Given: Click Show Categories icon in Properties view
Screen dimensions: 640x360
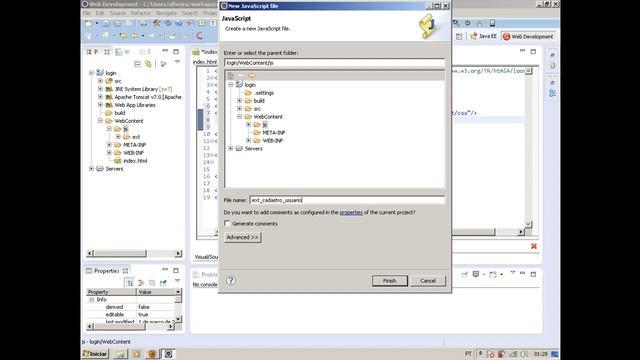Looking at the screenshot, I should tap(130, 282).
